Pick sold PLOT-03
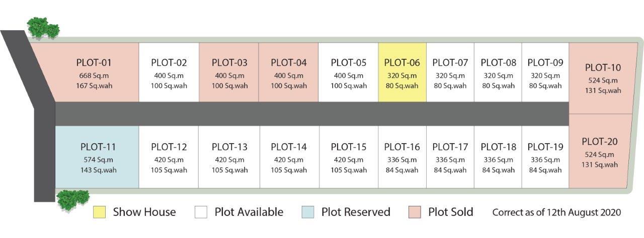The image size is (644, 238). point(229,72)
